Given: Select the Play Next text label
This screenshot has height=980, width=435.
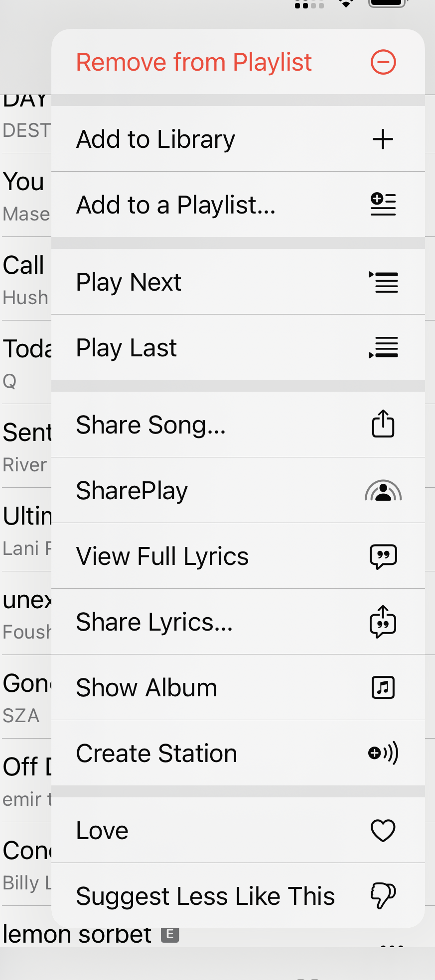Looking at the screenshot, I should 129,282.
